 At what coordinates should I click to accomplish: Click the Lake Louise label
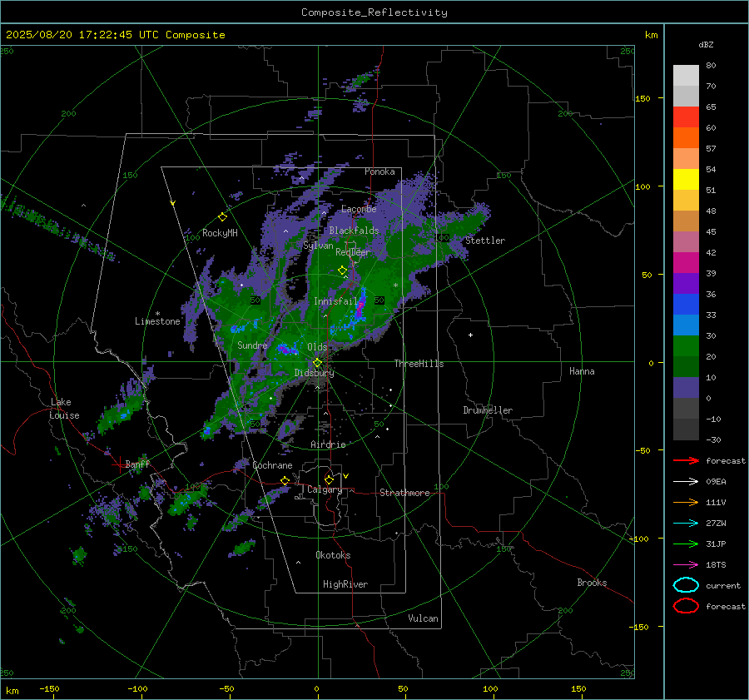pos(64,409)
